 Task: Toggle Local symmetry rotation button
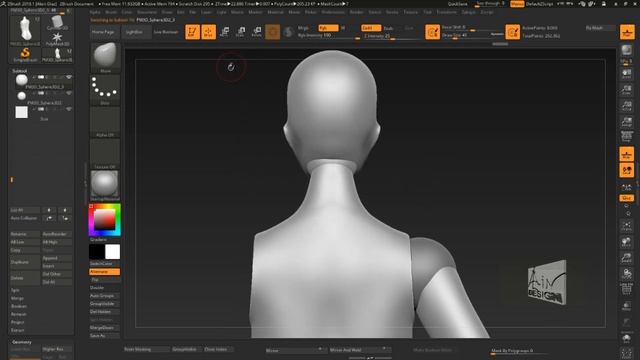tap(627, 187)
